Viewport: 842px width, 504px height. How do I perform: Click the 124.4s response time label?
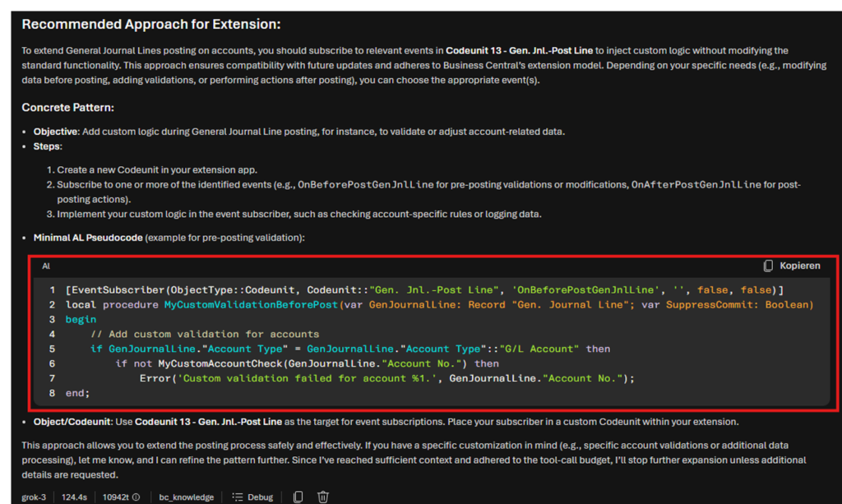(75, 497)
